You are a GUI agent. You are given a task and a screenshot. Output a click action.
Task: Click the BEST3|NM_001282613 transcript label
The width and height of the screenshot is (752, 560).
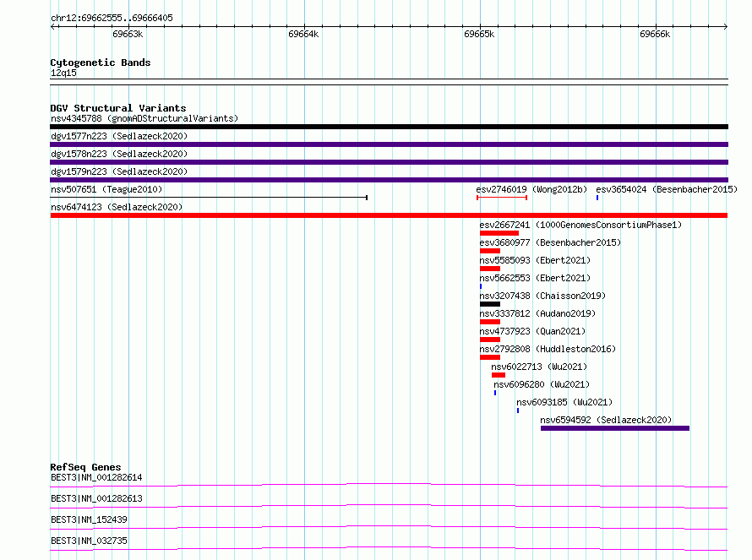pyautogui.click(x=96, y=498)
